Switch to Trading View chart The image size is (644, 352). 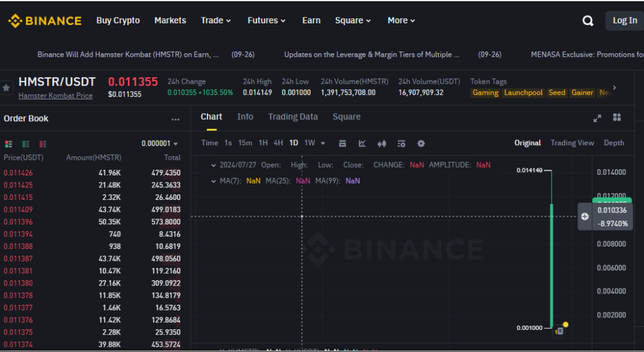click(x=572, y=143)
